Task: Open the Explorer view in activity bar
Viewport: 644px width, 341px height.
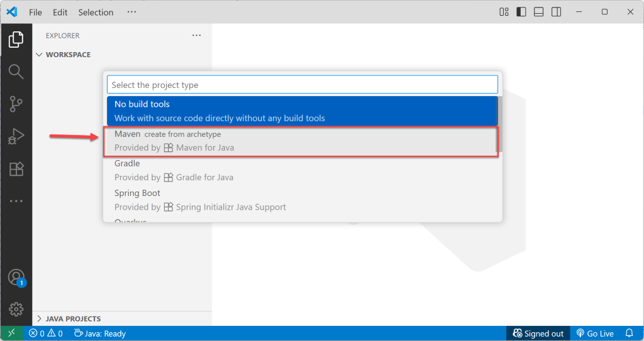Action: pyautogui.click(x=16, y=40)
